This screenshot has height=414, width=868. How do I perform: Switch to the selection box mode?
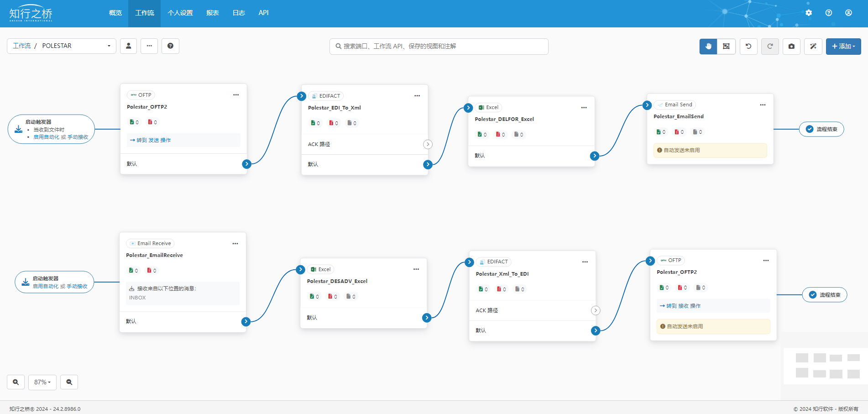coord(726,46)
